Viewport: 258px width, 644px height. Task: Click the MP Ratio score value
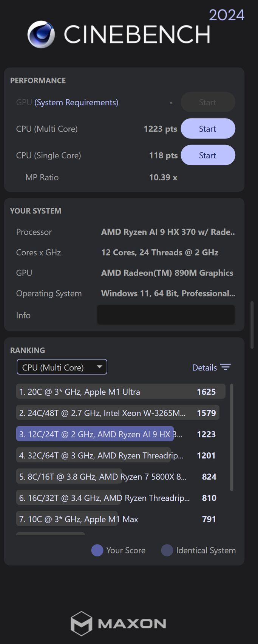163,177
